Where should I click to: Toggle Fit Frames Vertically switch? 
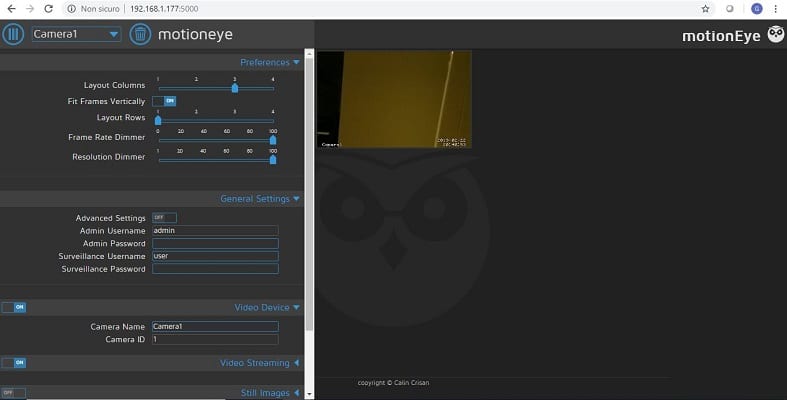click(164, 101)
